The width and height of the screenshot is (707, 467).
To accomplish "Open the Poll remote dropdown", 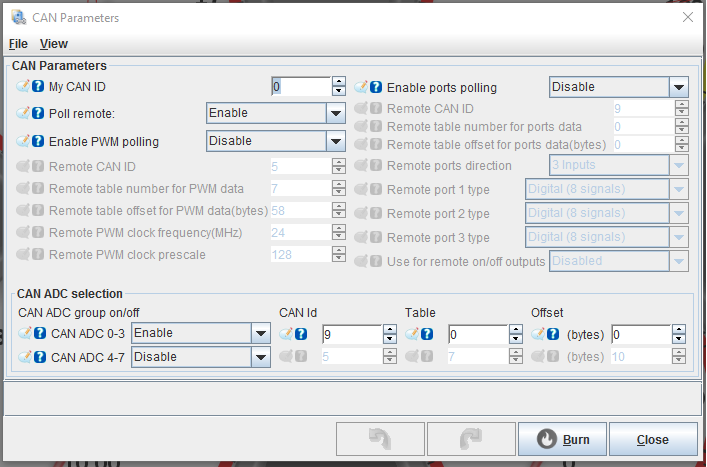I will 335,113.
